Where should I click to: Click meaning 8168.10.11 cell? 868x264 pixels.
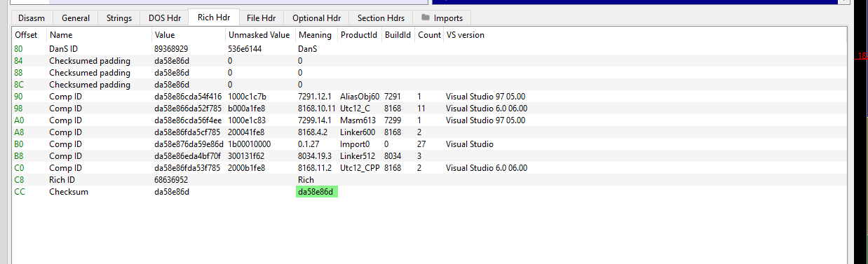316,109
